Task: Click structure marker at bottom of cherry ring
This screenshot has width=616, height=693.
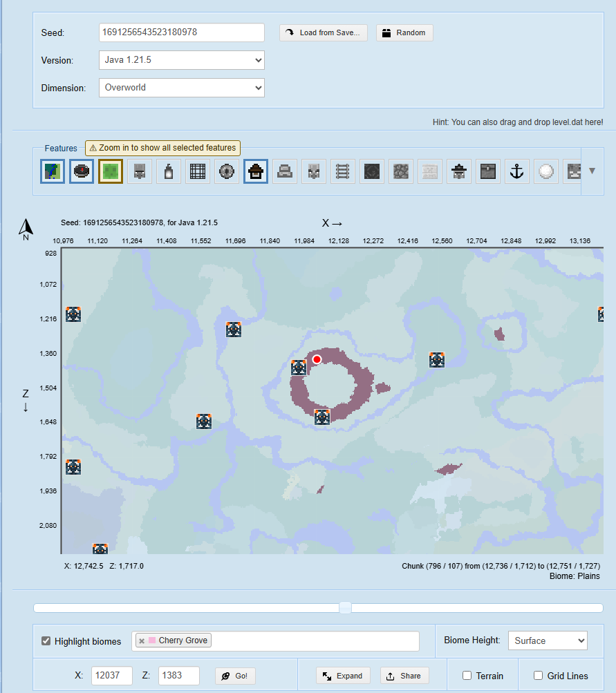Action: [x=322, y=417]
